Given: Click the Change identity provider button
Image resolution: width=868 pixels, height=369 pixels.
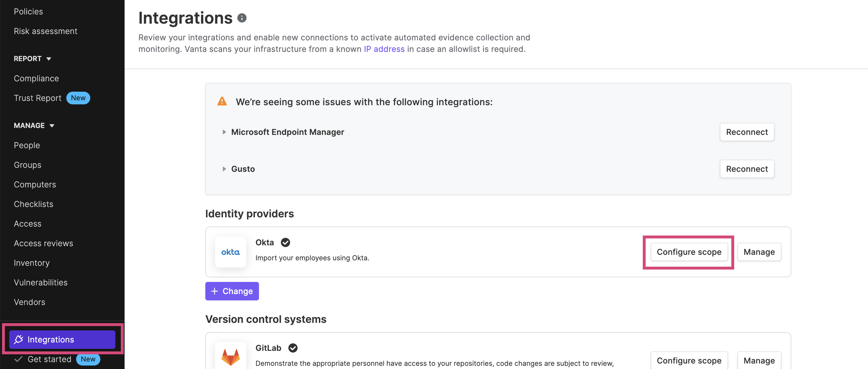Looking at the screenshot, I should pyautogui.click(x=232, y=291).
